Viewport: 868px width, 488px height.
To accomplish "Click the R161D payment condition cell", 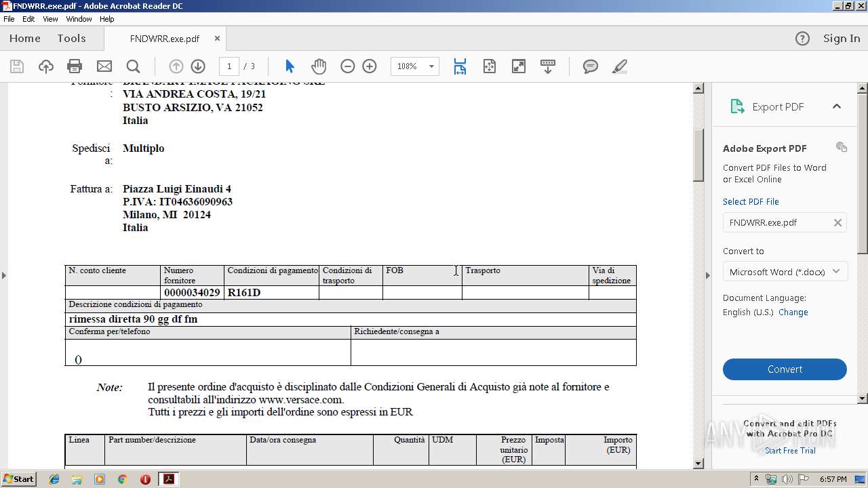I will click(271, 293).
